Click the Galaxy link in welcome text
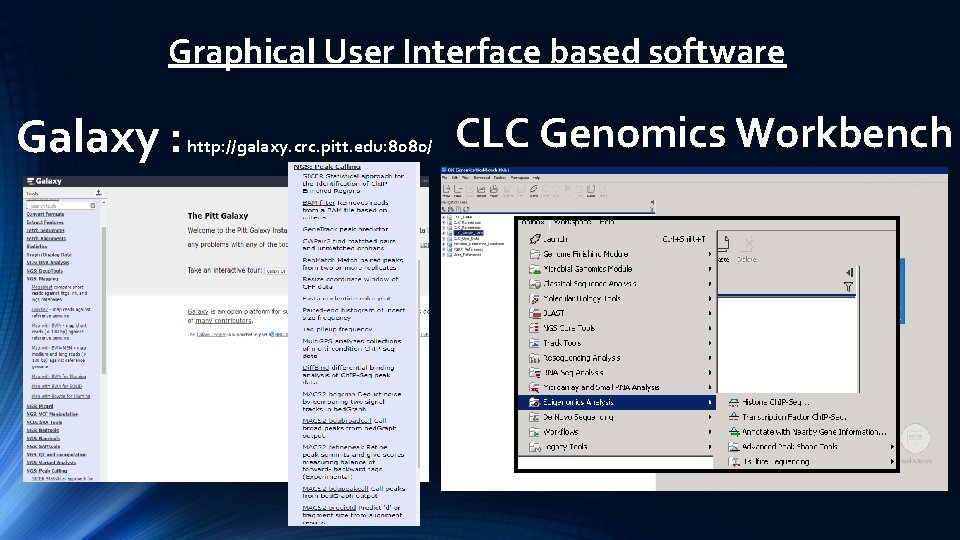960x540 pixels. [197, 312]
